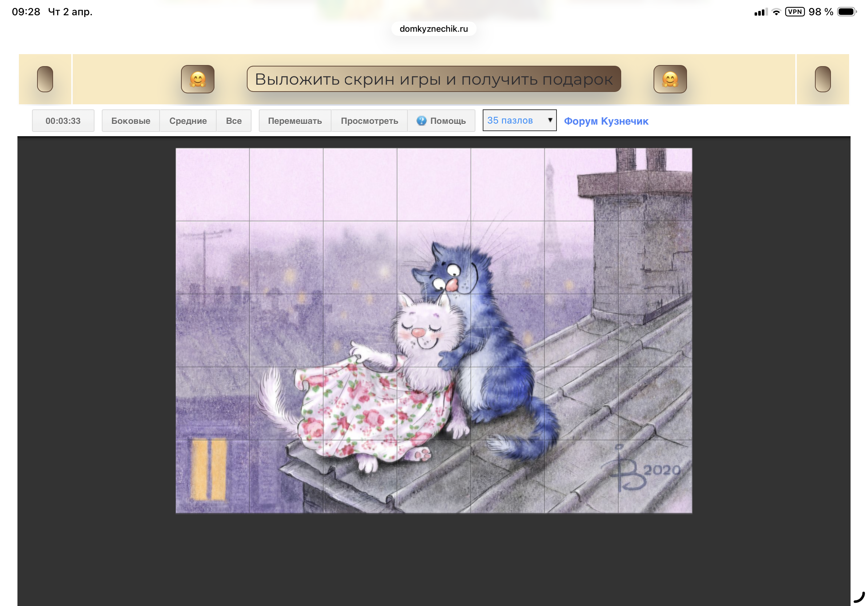This screenshot has width=868, height=606.
Task: Show only Средние middle pieces
Action: point(188,121)
